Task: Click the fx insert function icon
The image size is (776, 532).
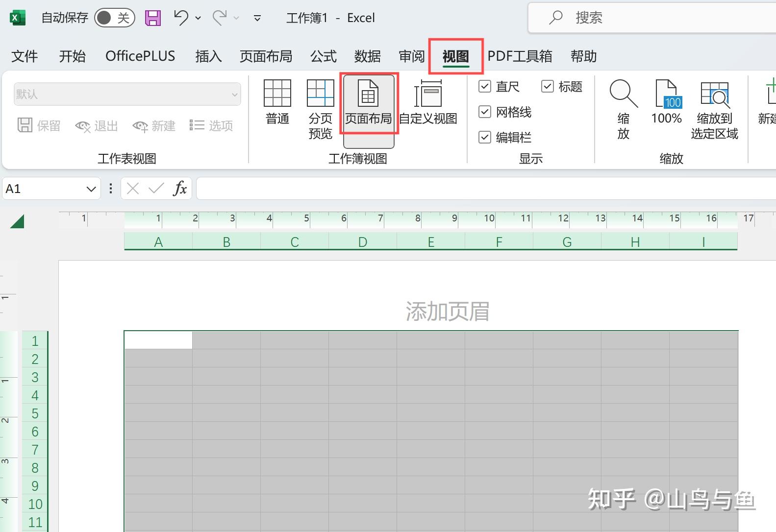Action: (180, 189)
